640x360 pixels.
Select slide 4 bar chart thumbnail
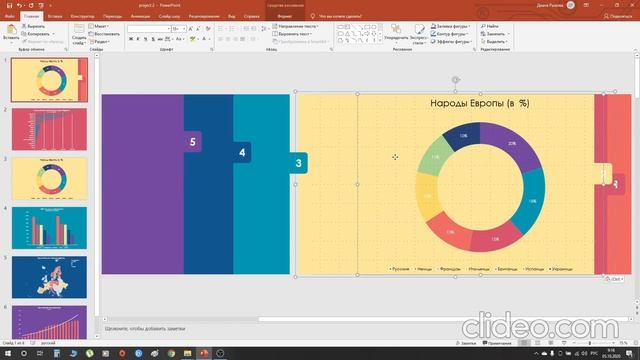pos(49,228)
